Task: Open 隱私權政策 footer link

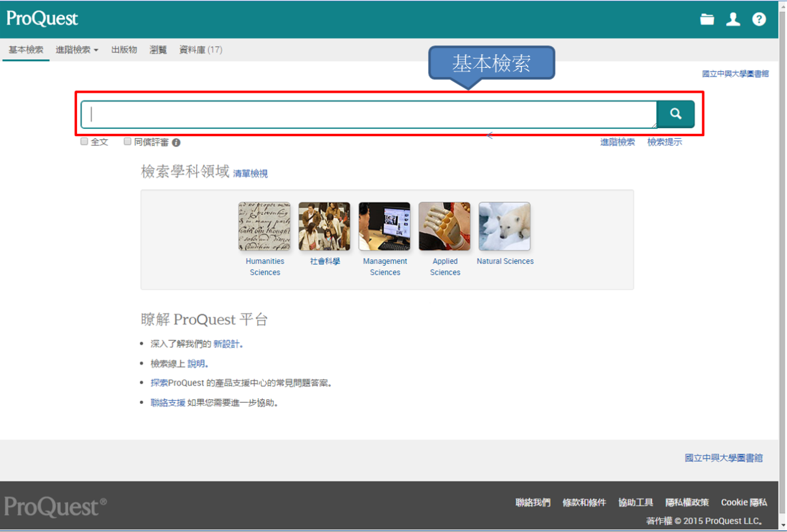Action: tap(687, 503)
